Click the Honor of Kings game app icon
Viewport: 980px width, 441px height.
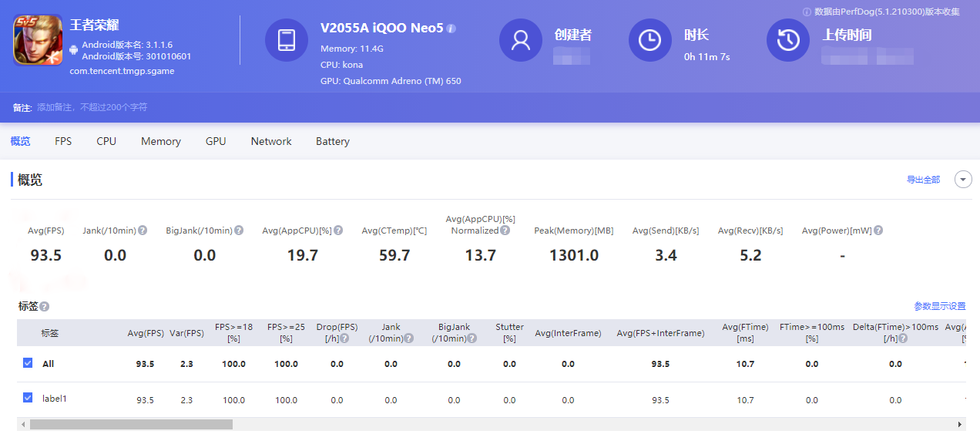point(38,41)
